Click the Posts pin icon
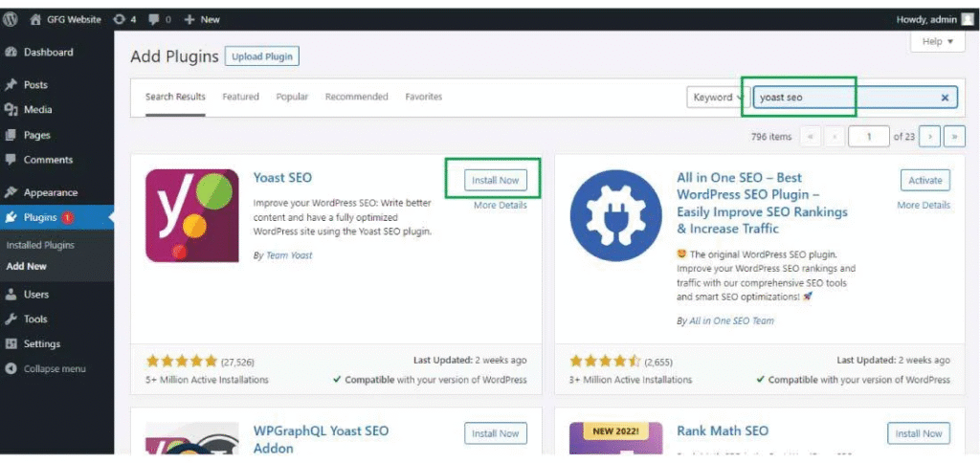Viewport: 980px width, 463px height. 11,85
